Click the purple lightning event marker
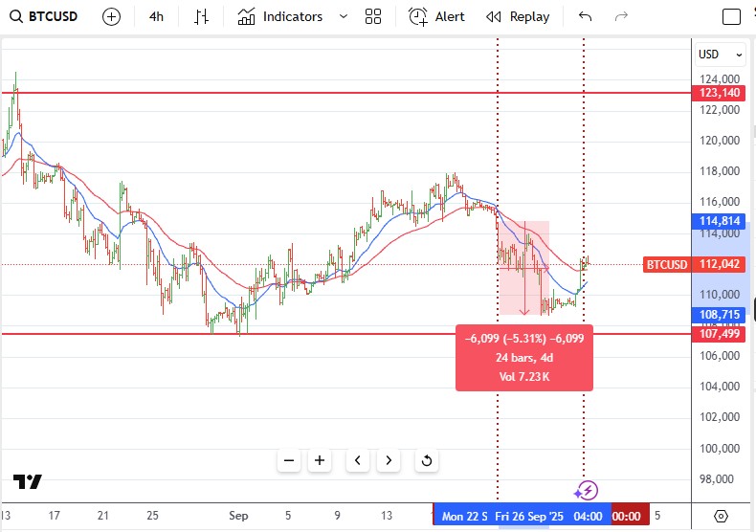The height and width of the screenshot is (532, 756). coord(587,491)
